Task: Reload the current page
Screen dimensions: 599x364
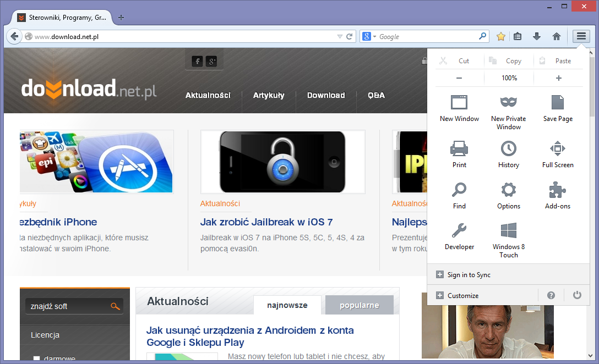Action: click(349, 36)
